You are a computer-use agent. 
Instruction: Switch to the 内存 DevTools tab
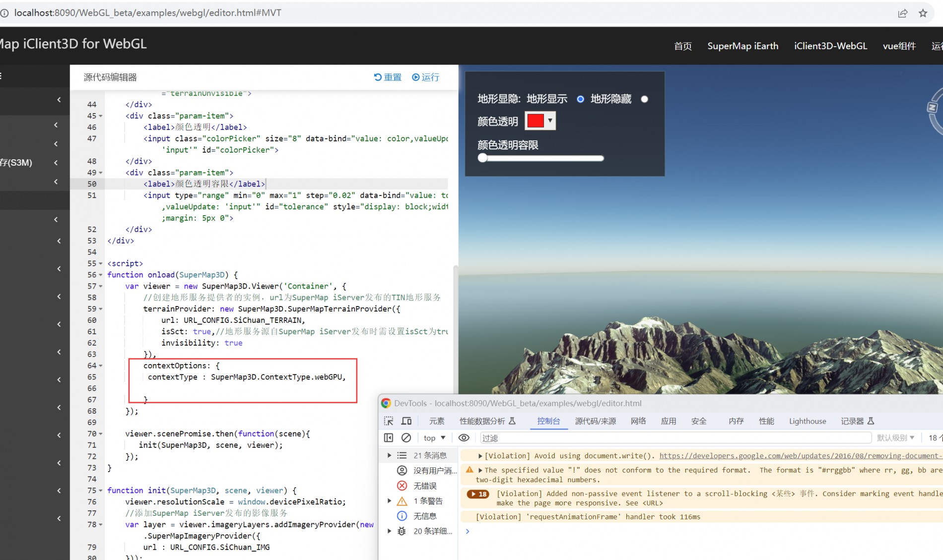pos(736,421)
